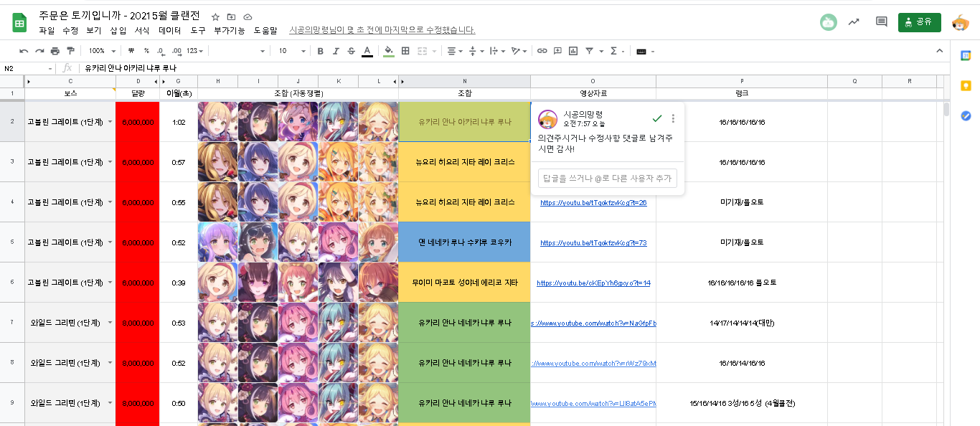Open the fill color picker
The width and height of the screenshot is (980, 426).
389,51
